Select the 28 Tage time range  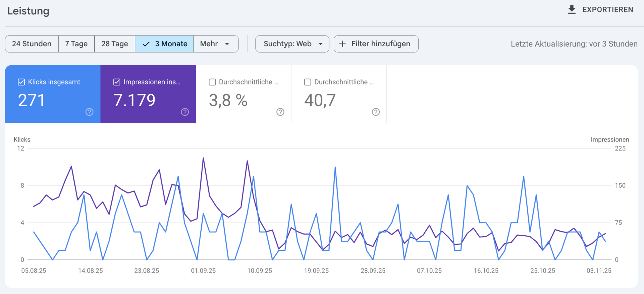(x=115, y=44)
